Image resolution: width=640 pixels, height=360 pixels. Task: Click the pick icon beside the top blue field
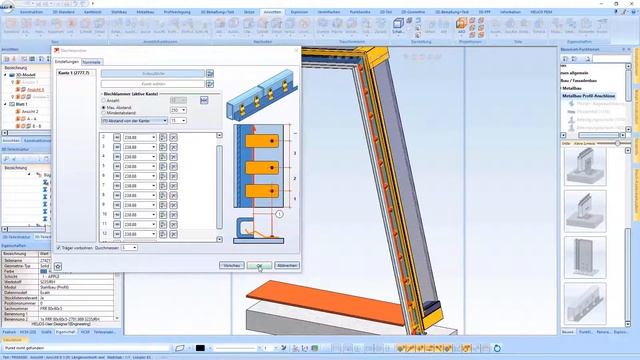tap(210, 73)
